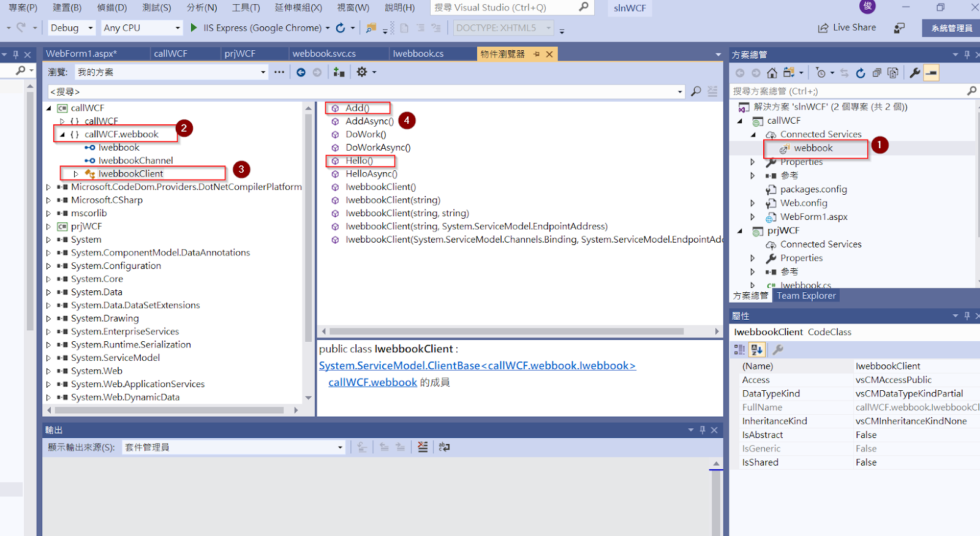Click Solution Explorer home icon

point(772,73)
